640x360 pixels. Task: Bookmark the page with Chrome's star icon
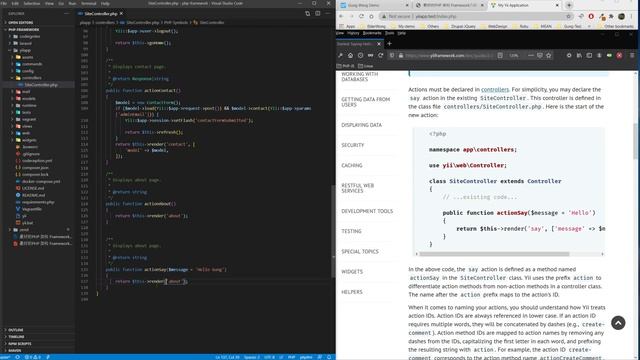tap(569, 16)
